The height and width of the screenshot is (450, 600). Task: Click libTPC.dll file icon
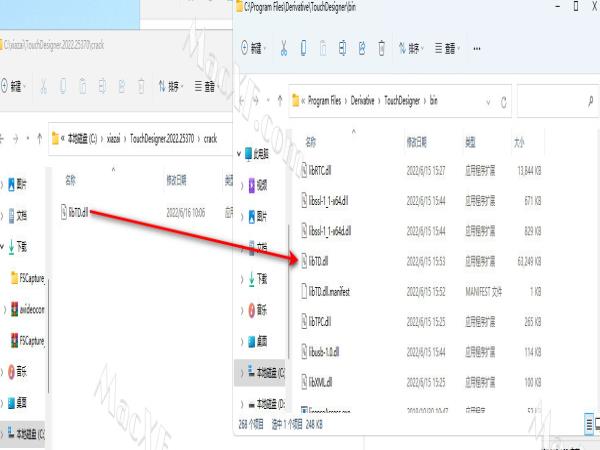(x=304, y=321)
